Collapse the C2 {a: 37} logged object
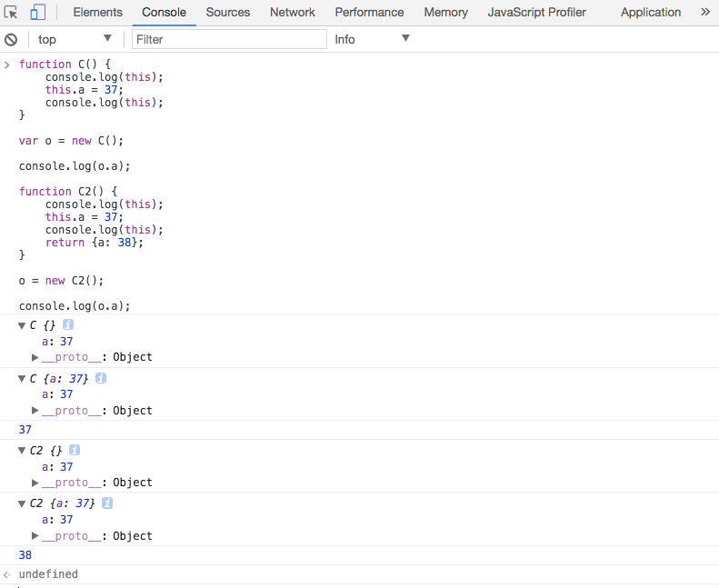The height and width of the screenshot is (588, 719). pos(22,503)
